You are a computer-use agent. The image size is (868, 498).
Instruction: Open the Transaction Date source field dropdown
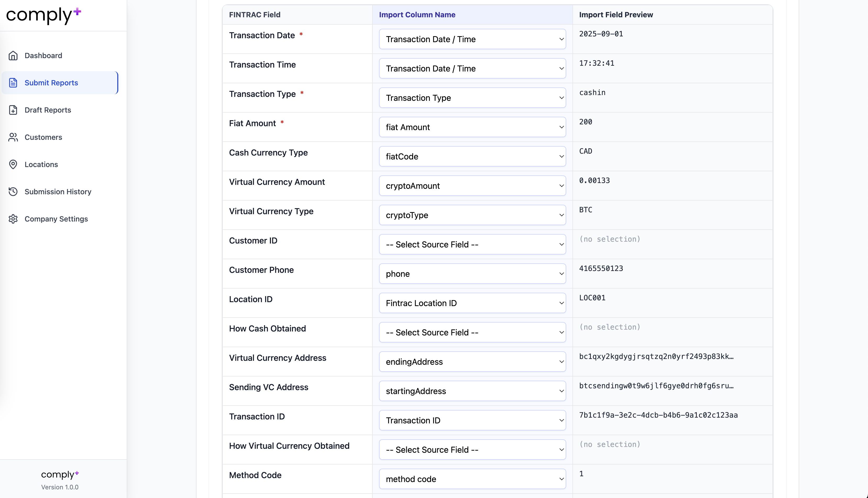[472, 39]
